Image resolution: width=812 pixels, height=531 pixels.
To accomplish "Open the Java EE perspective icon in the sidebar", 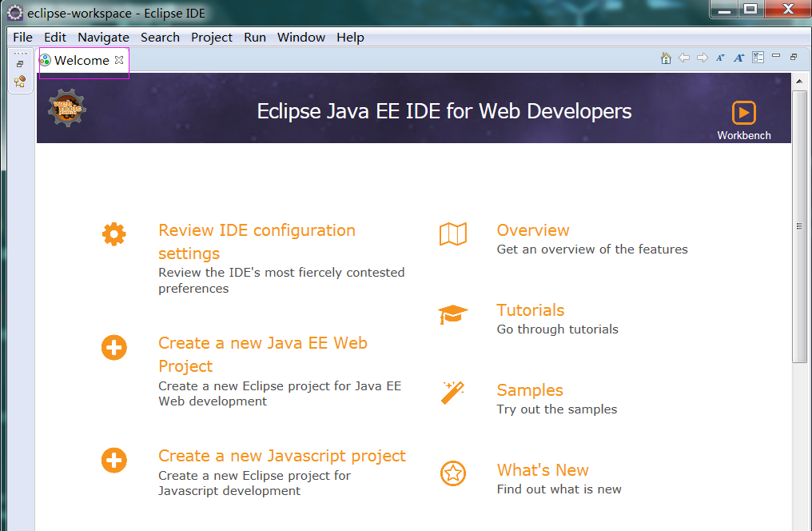I will (x=19, y=80).
